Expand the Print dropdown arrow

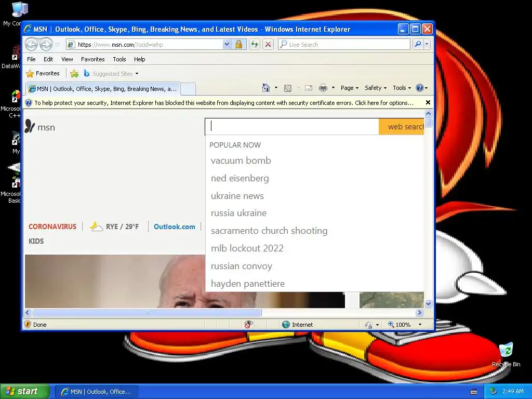333,88
